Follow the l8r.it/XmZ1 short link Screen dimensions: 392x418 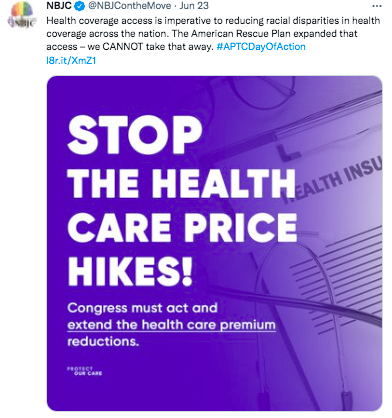pos(71,60)
